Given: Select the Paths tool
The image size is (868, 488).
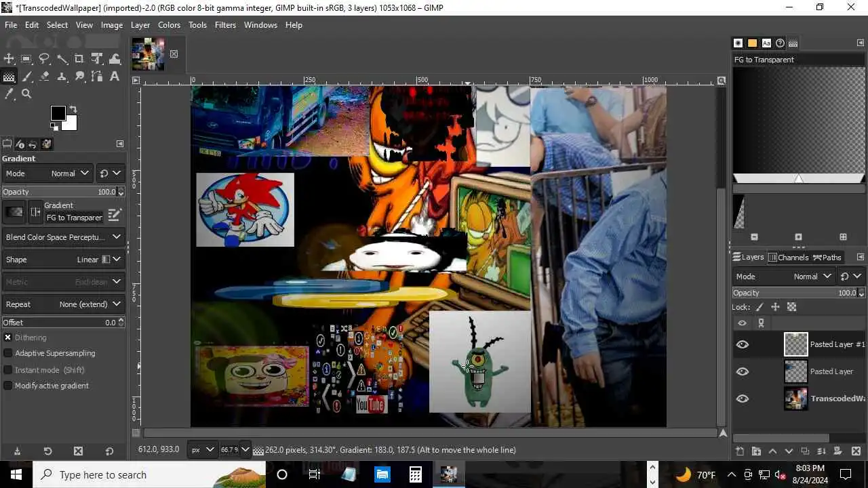Looking at the screenshot, I should point(97,77).
